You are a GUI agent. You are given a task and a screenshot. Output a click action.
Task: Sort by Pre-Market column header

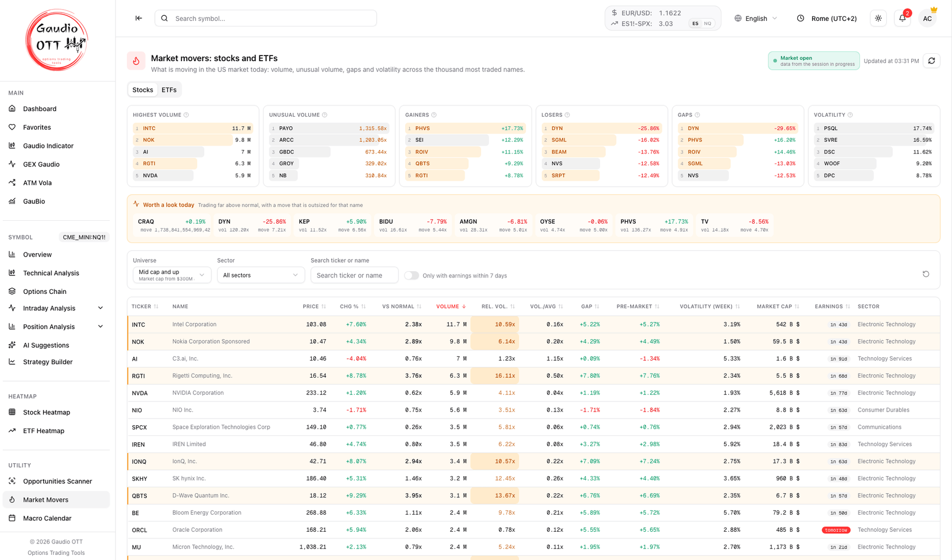(x=638, y=306)
